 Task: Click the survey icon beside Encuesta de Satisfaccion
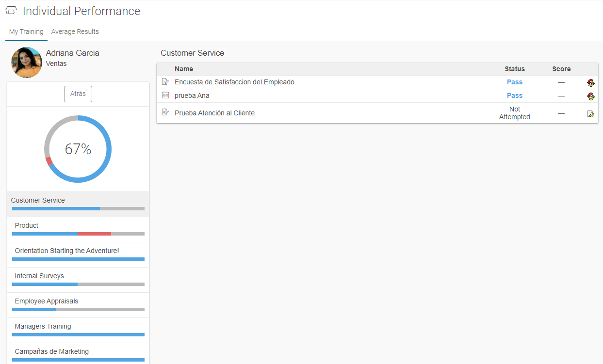(x=164, y=81)
